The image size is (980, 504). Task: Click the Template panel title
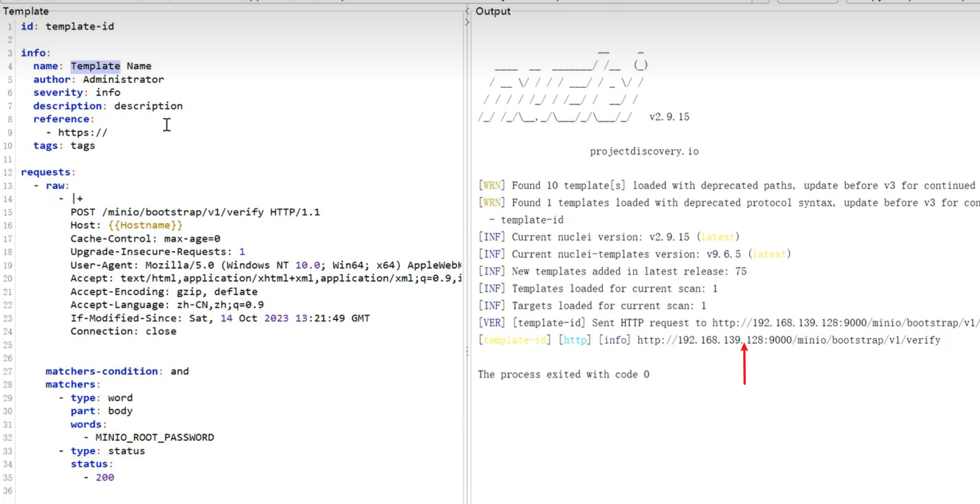[26, 11]
